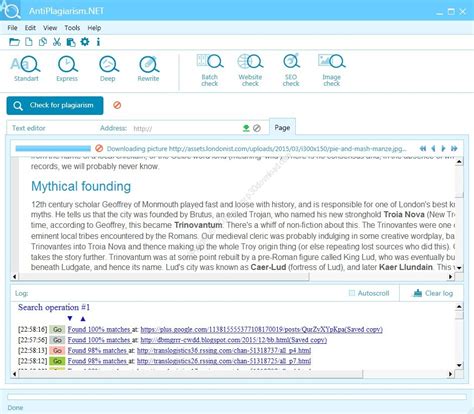Open the Batch check tool

pyautogui.click(x=210, y=70)
